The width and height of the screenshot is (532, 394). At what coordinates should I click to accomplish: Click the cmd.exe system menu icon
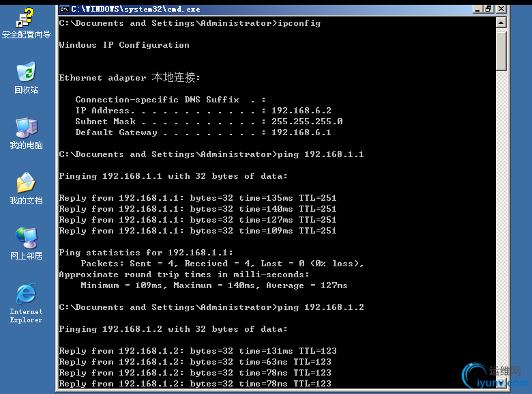click(64, 9)
